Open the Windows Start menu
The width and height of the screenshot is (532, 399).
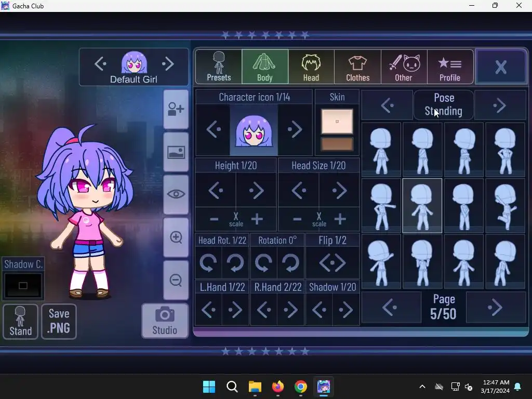pos(209,387)
